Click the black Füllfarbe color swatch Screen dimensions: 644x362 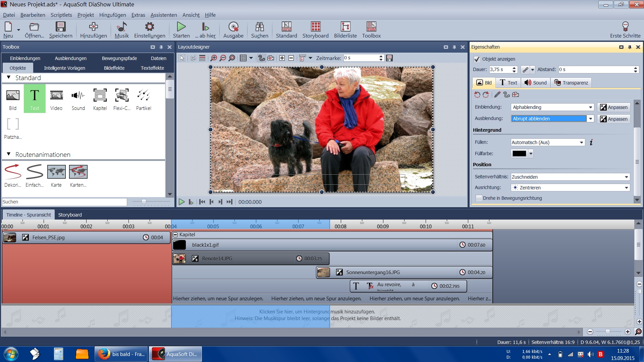coord(519,154)
